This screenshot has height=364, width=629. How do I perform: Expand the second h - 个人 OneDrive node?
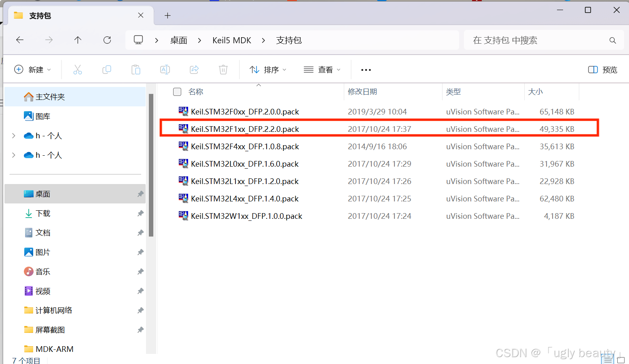[14, 155]
